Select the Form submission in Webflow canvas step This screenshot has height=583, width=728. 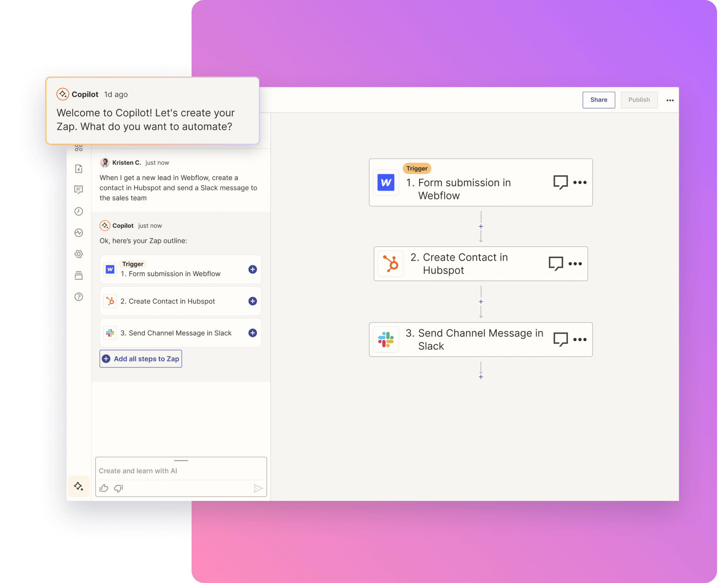click(x=481, y=182)
